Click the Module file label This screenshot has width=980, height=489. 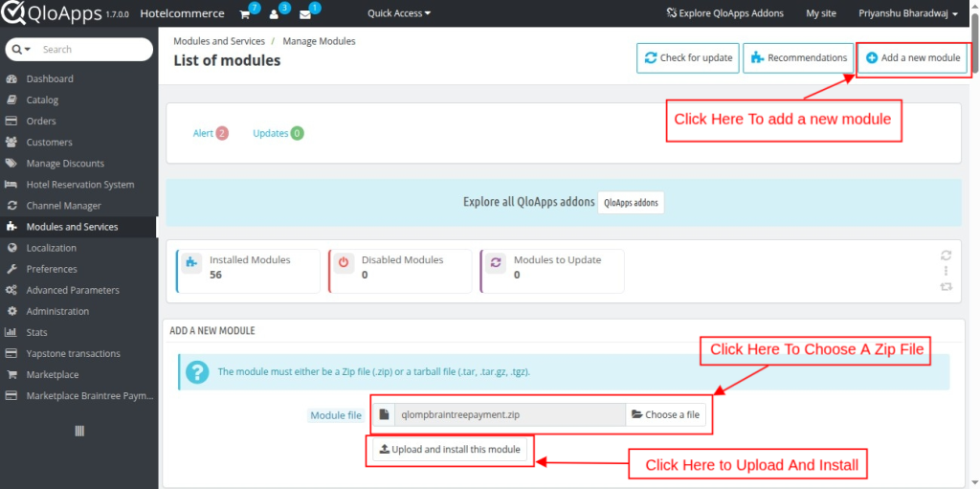[336, 415]
